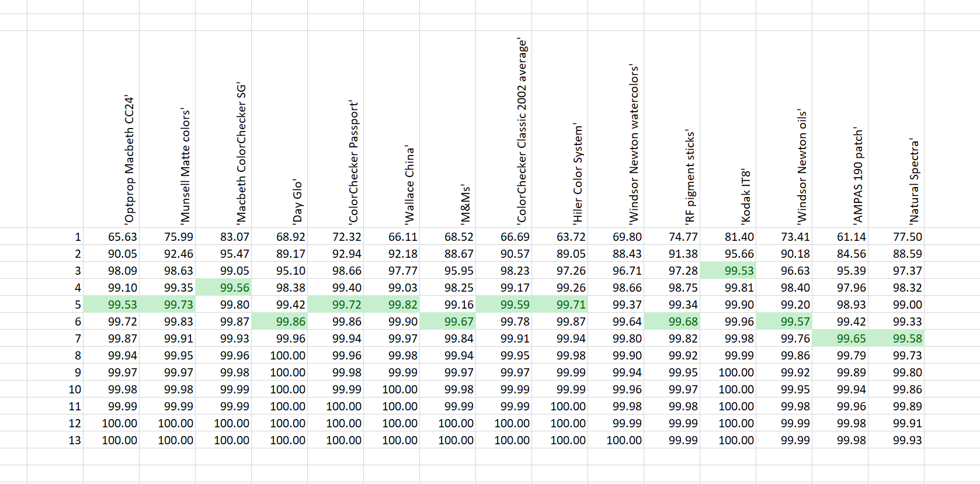Click the 'Macbeth ColorChecker SG' header cell

[223, 129]
